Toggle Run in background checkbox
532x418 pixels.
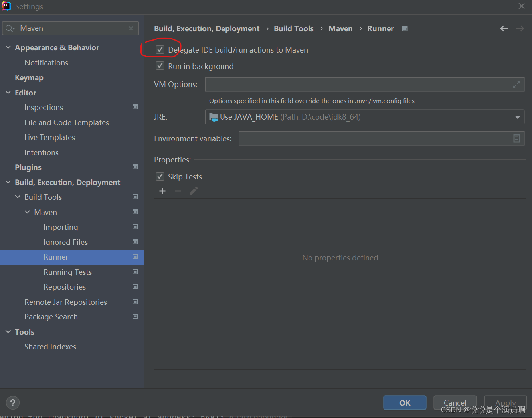click(x=160, y=66)
